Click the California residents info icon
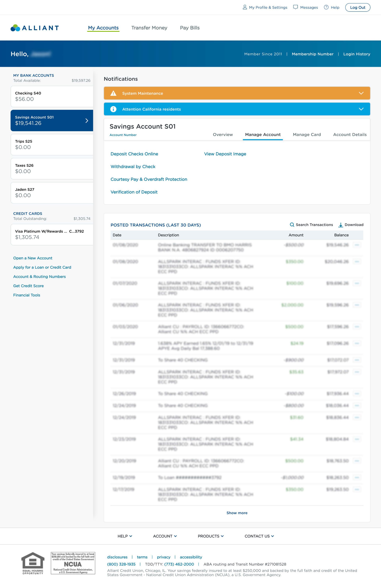Screen dimensions: 381x588 click(113, 109)
